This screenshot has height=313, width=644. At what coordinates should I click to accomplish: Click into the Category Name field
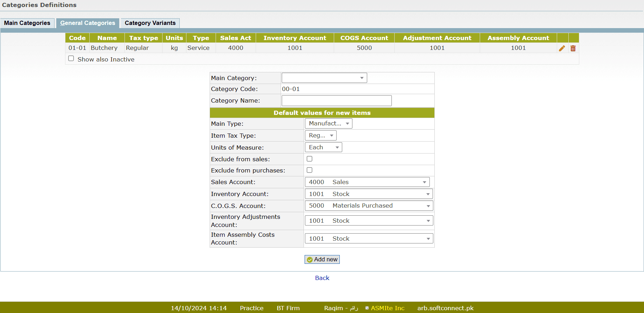click(x=336, y=100)
